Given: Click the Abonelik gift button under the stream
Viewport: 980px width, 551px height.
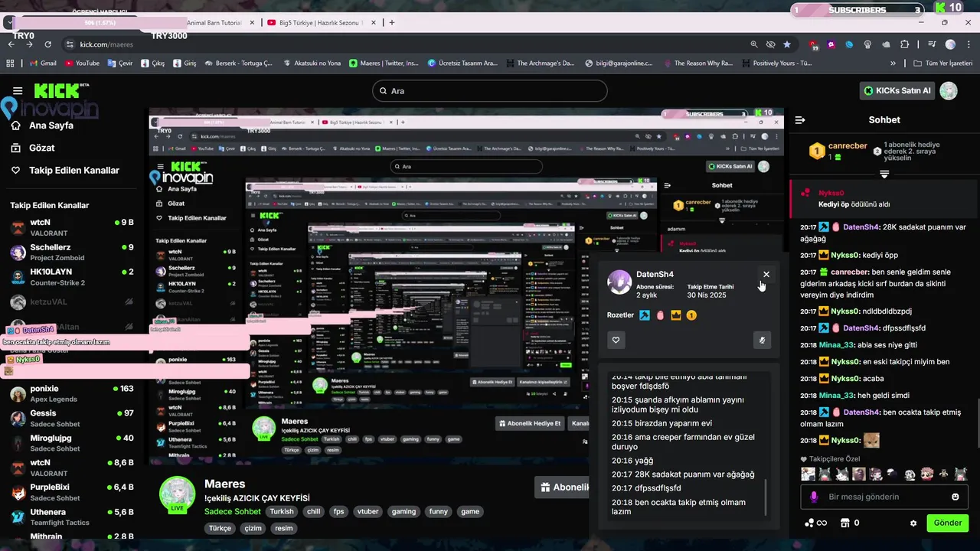Looking at the screenshot, I should (x=563, y=487).
